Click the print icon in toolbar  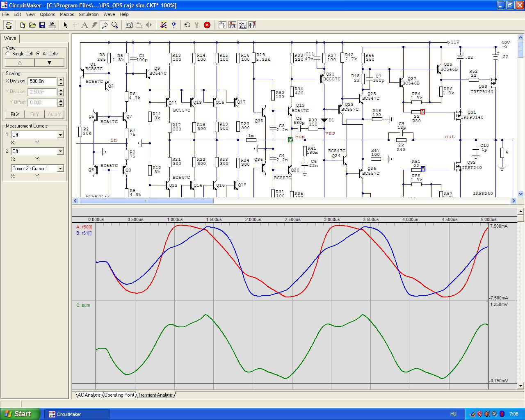(x=52, y=25)
